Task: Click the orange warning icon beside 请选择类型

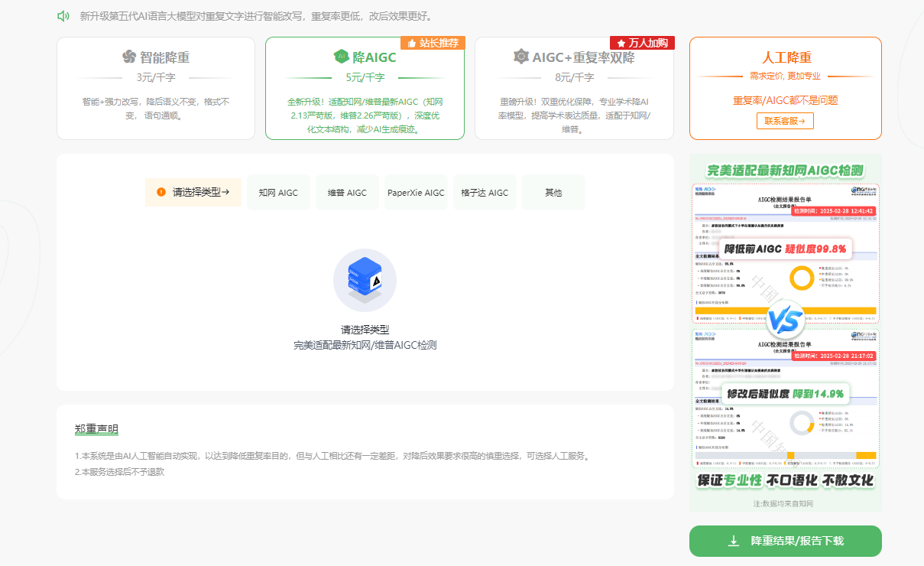Action: pyautogui.click(x=161, y=192)
